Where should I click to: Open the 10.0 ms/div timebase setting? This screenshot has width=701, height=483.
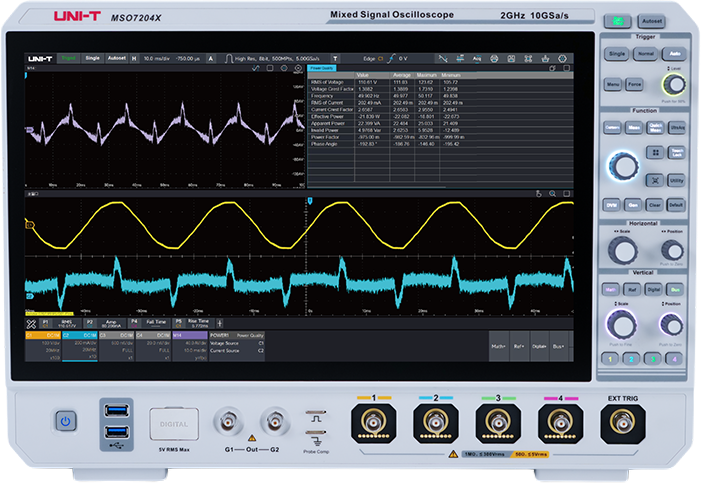tap(156, 59)
